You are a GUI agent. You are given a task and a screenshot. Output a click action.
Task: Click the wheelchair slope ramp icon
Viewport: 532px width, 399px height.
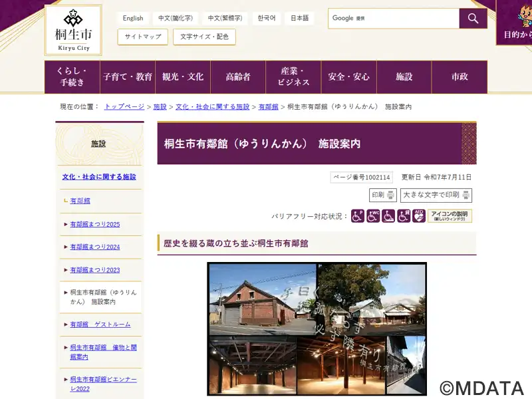tap(388, 216)
